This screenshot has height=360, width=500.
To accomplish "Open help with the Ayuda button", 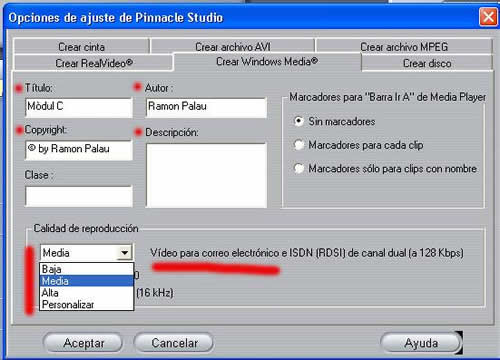I will tap(421, 343).
